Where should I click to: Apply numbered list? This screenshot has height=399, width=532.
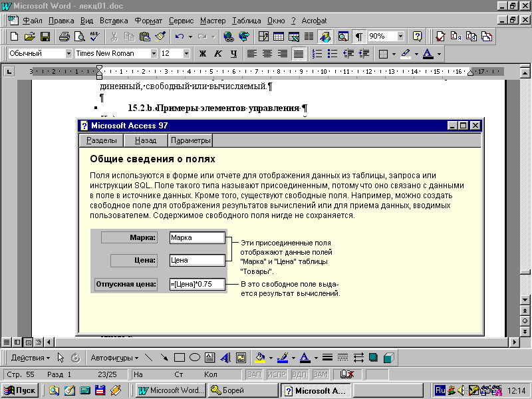click(317, 54)
